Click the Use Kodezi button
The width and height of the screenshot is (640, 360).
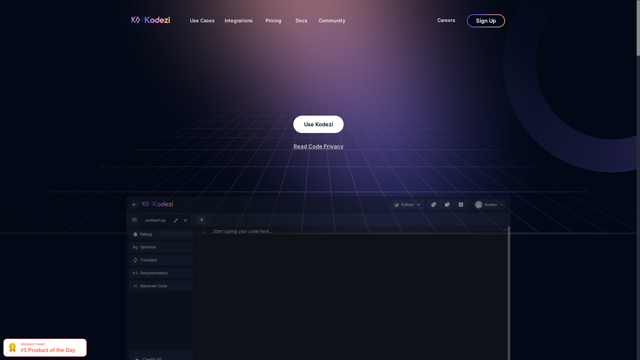(x=318, y=124)
